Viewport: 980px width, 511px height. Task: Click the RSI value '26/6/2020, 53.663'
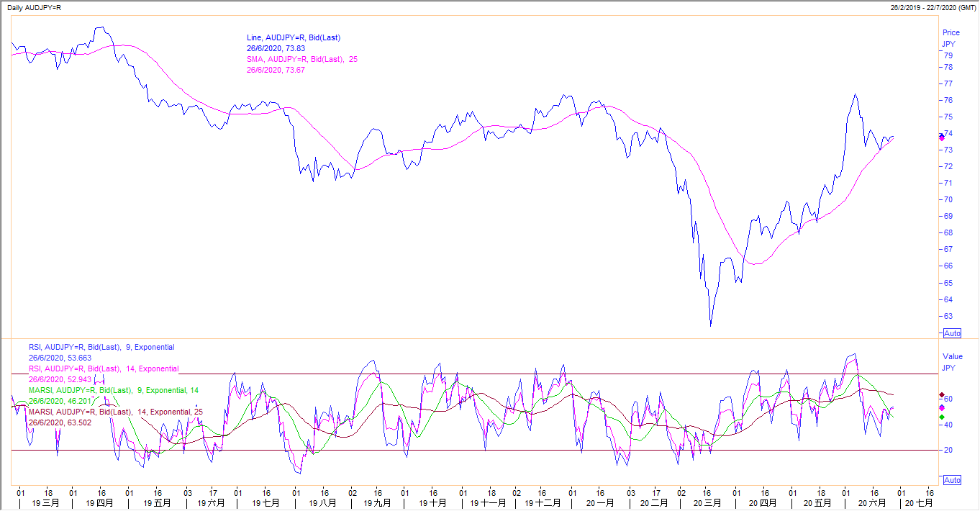click(60, 358)
